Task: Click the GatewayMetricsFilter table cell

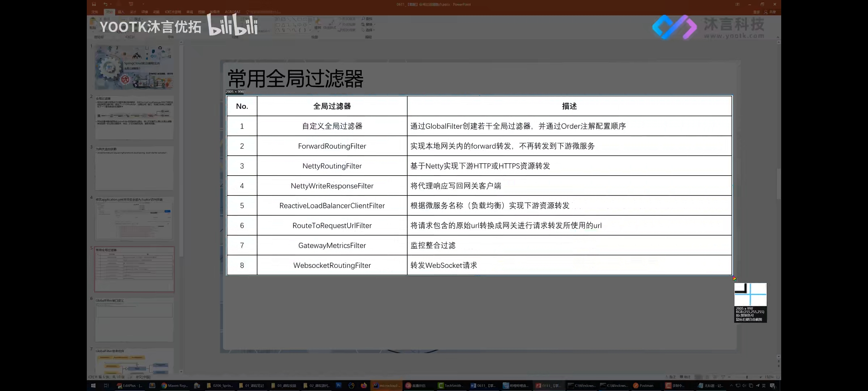Action: [x=332, y=245]
